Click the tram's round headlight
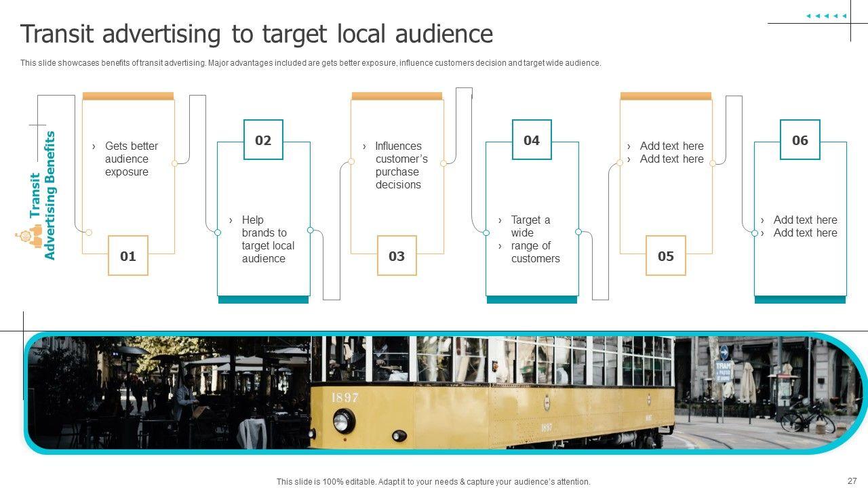The width and height of the screenshot is (868, 488). (341, 422)
